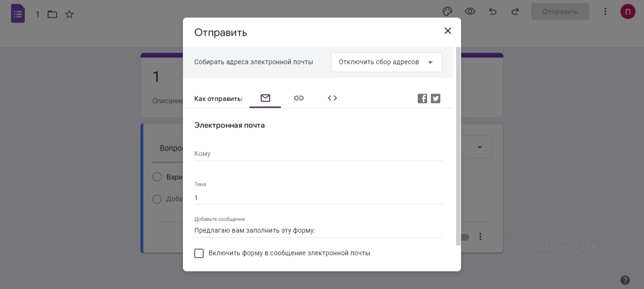644x289 pixels.
Task: Open the email collection dropdown
Action: point(386,62)
